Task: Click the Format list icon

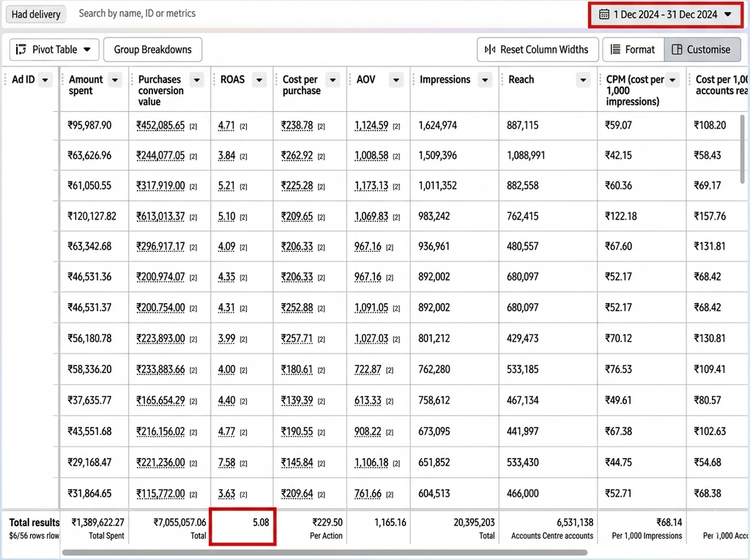Action: pyautogui.click(x=615, y=50)
